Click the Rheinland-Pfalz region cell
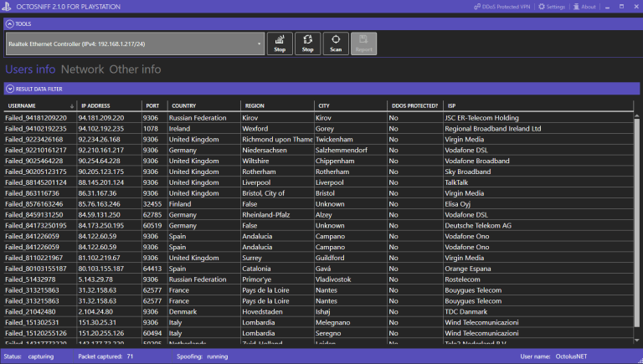Image resolution: width=643 pixels, height=364 pixels. 265,215
